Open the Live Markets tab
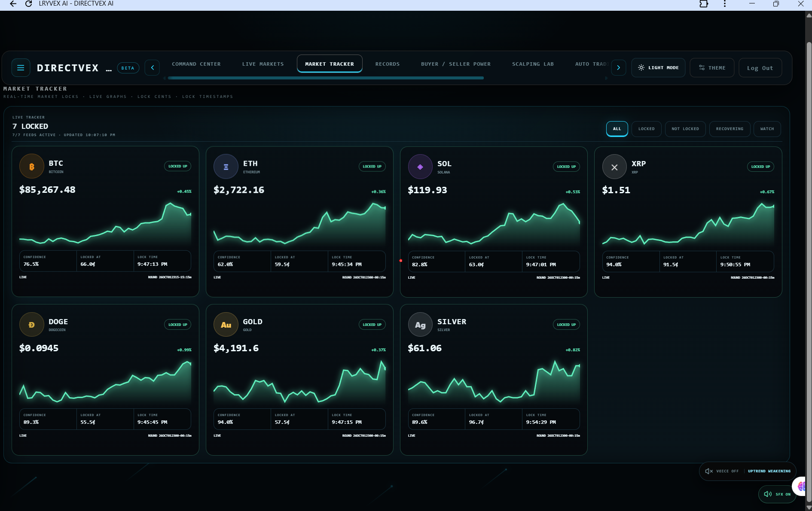 (263, 64)
